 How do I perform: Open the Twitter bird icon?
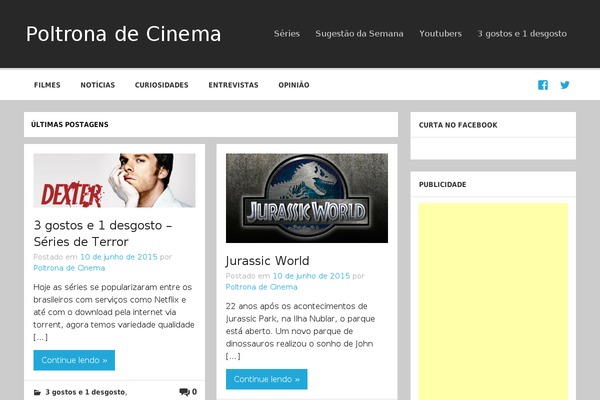click(x=565, y=85)
